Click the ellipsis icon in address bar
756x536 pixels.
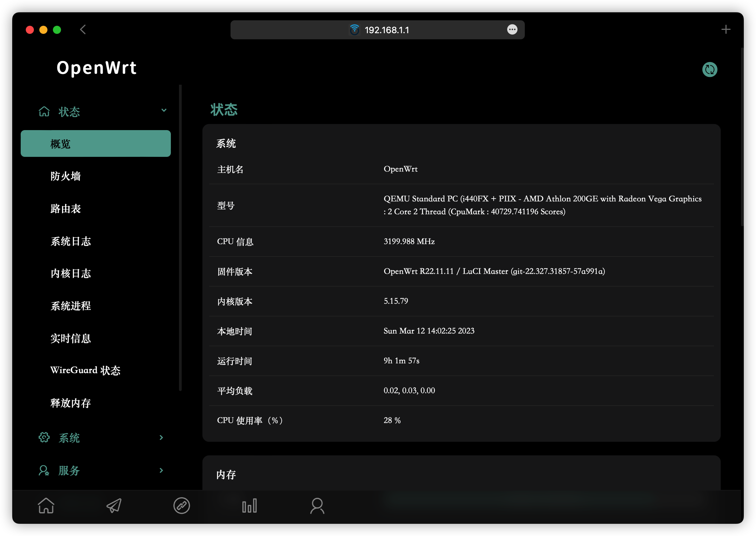(512, 30)
